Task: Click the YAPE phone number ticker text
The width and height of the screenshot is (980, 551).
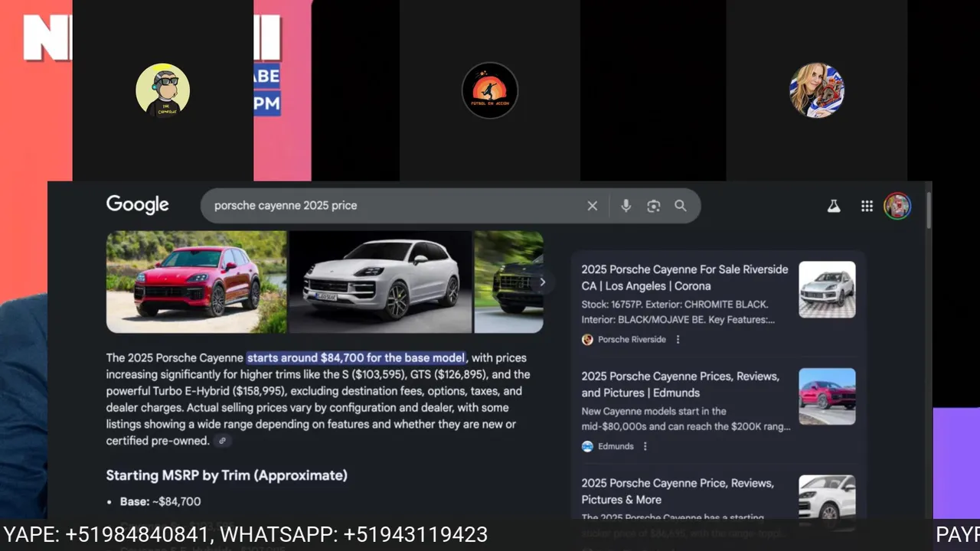Action: [106, 534]
